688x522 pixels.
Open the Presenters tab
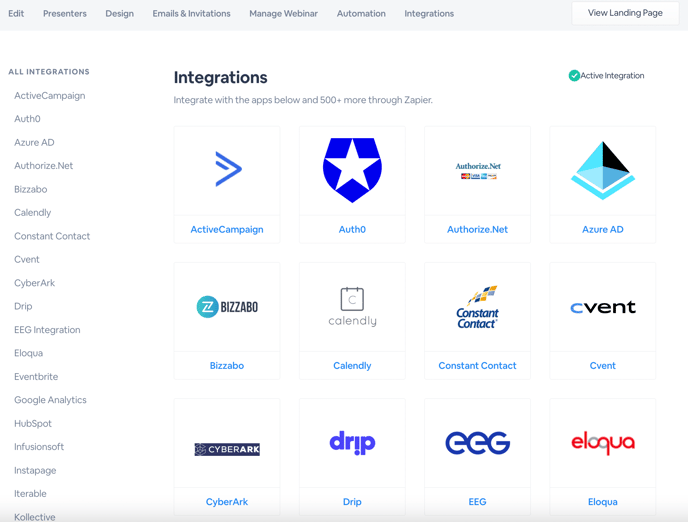(64, 14)
